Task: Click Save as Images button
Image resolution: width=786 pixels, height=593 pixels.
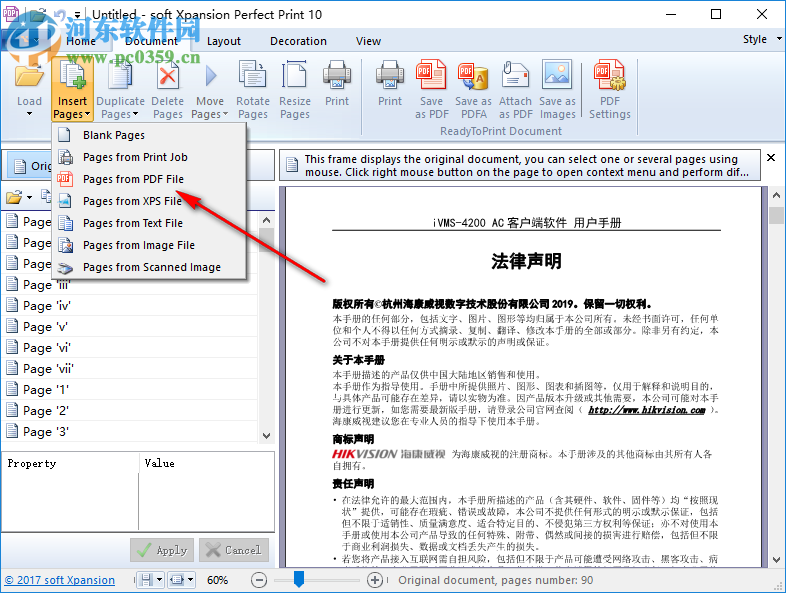Action: (557, 89)
